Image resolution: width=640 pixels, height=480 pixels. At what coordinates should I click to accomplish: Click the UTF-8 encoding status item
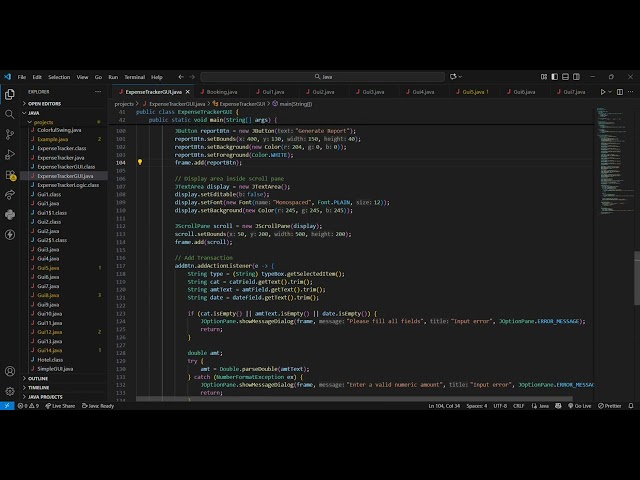pyautogui.click(x=500, y=406)
